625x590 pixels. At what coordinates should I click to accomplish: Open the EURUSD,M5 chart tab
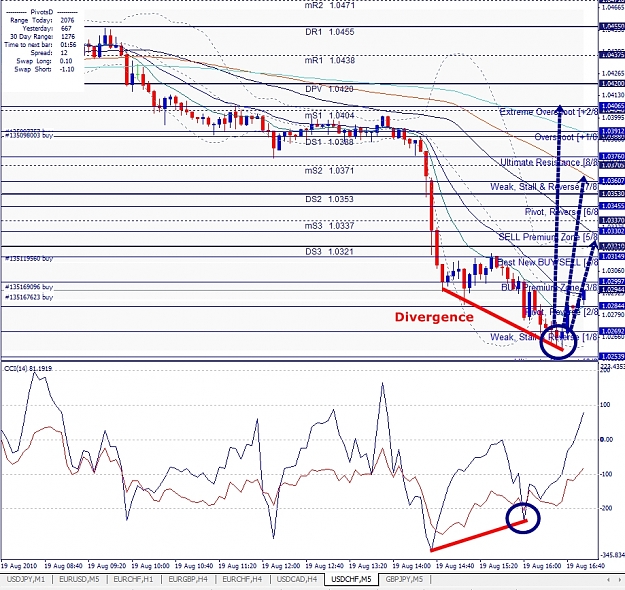[79, 579]
